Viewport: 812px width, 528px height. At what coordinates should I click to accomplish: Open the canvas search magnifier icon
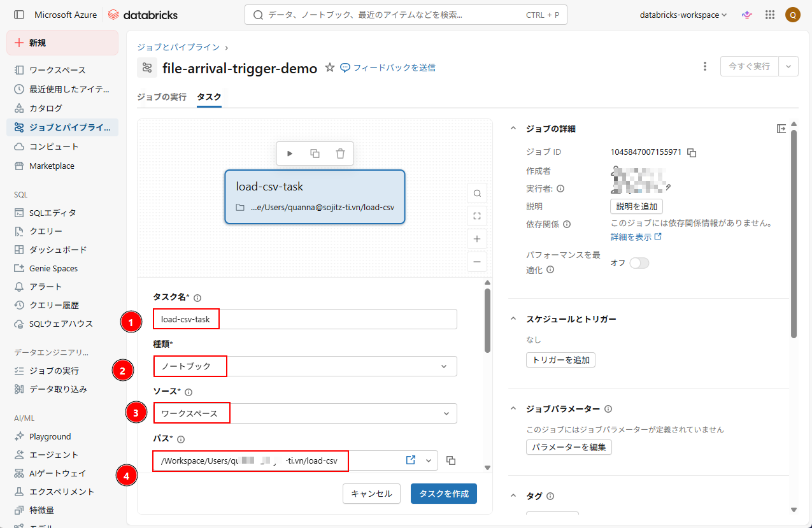pyautogui.click(x=476, y=193)
